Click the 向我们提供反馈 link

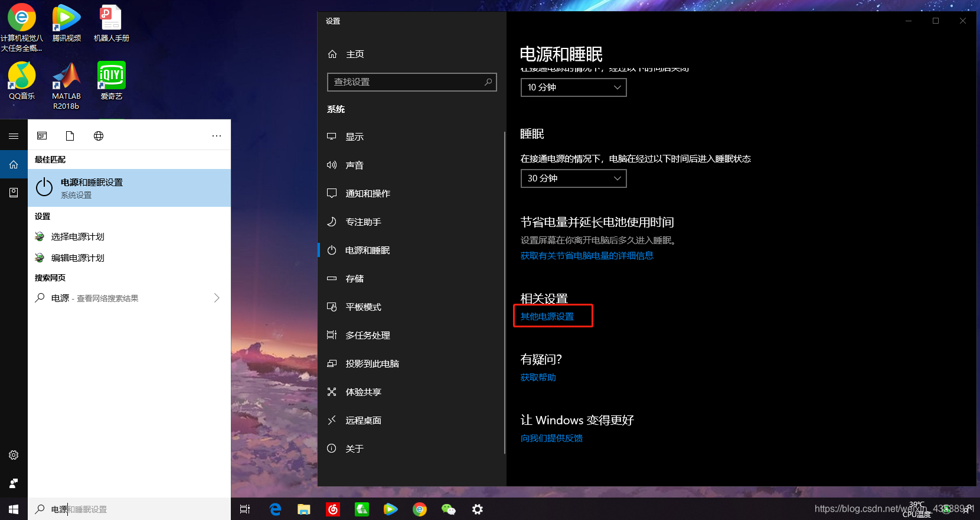[552, 438]
